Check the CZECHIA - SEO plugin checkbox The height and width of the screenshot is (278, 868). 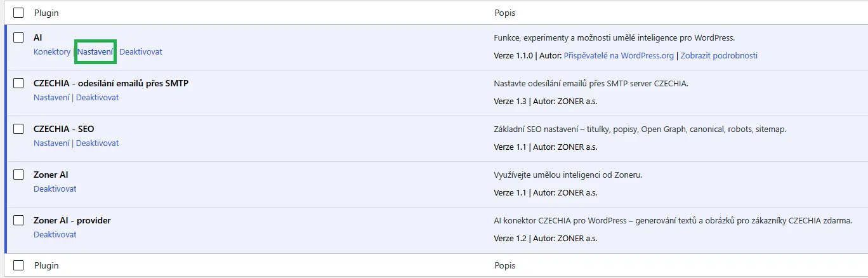18,129
